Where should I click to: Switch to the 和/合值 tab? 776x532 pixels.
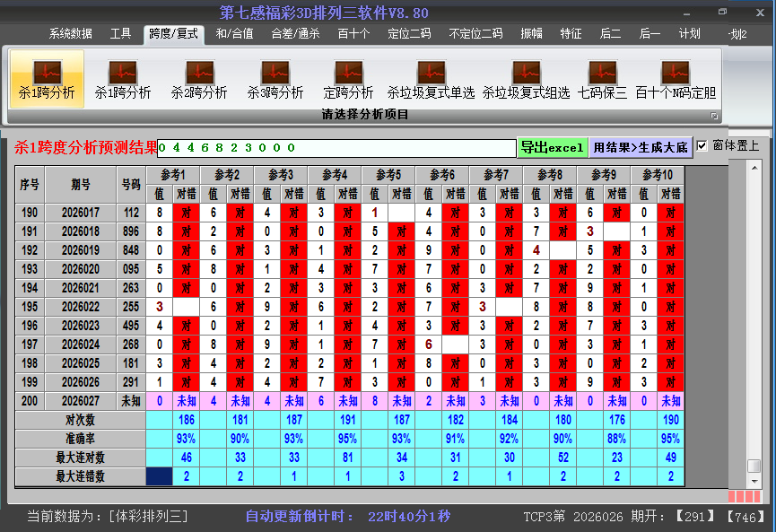(x=237, y=34)
